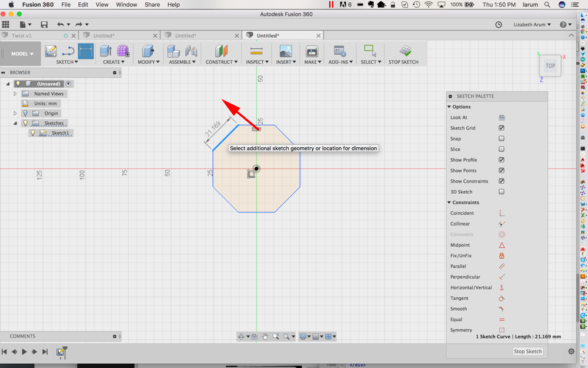Open the Lizabeth Arum account menu
588x368 pixels.
pos(532,24)
